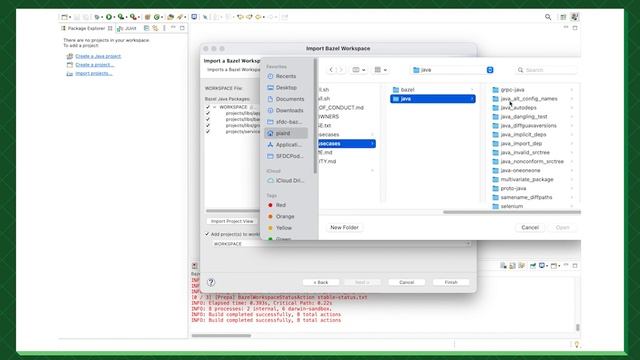Click the pin console icon in Console toolbar
Screen dimensions: 640x360
tap(533, 266)
